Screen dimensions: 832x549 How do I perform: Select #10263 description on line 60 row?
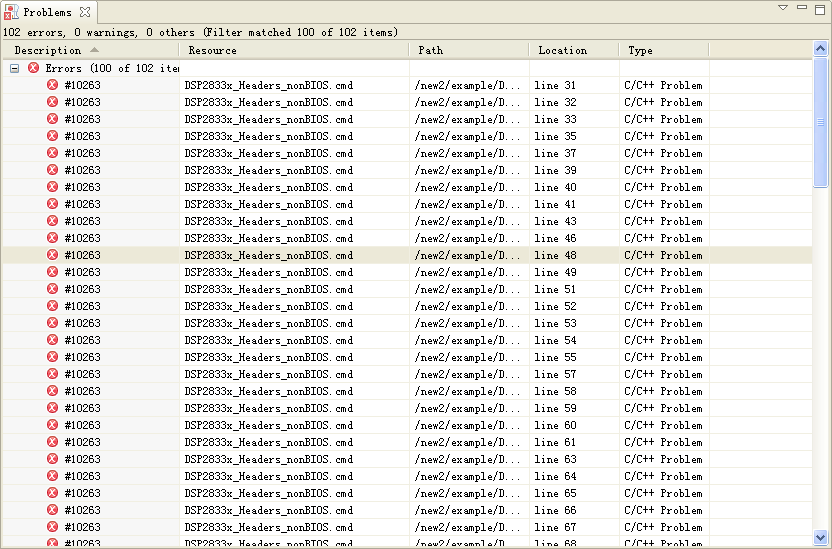coord(82,425)
